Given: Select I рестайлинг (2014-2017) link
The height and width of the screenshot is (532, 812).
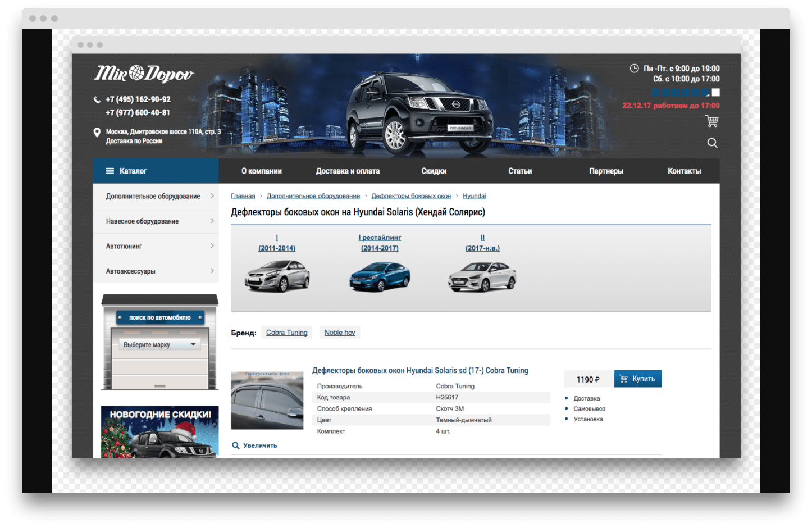Looking at the screenshot, I should [x=380, y=243].
